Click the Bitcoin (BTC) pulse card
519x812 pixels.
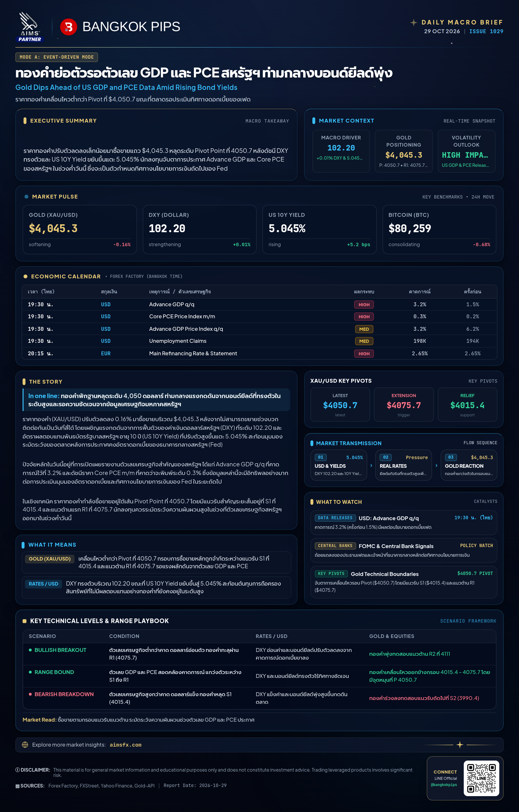[439, 229]
